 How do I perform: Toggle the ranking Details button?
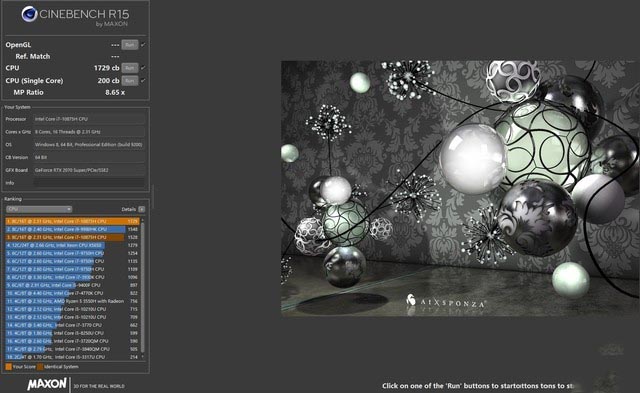(141, 209)
